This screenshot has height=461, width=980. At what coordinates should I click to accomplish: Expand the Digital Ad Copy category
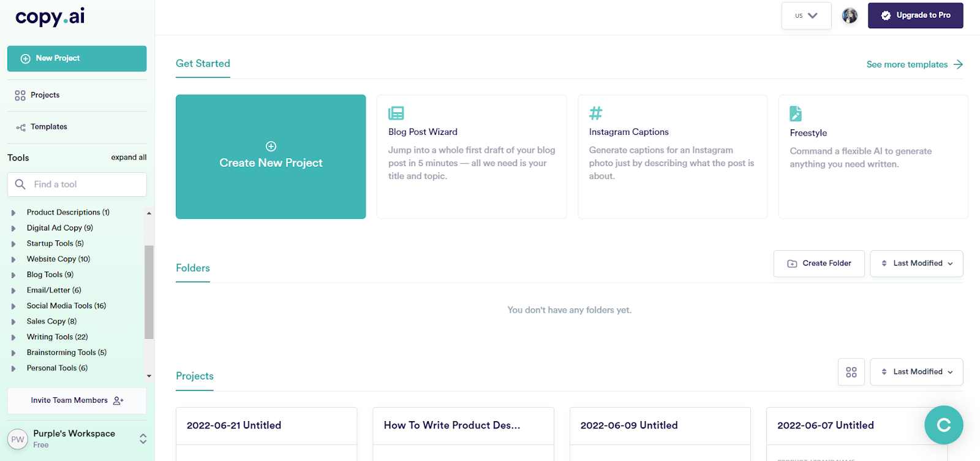pos(13,228)
